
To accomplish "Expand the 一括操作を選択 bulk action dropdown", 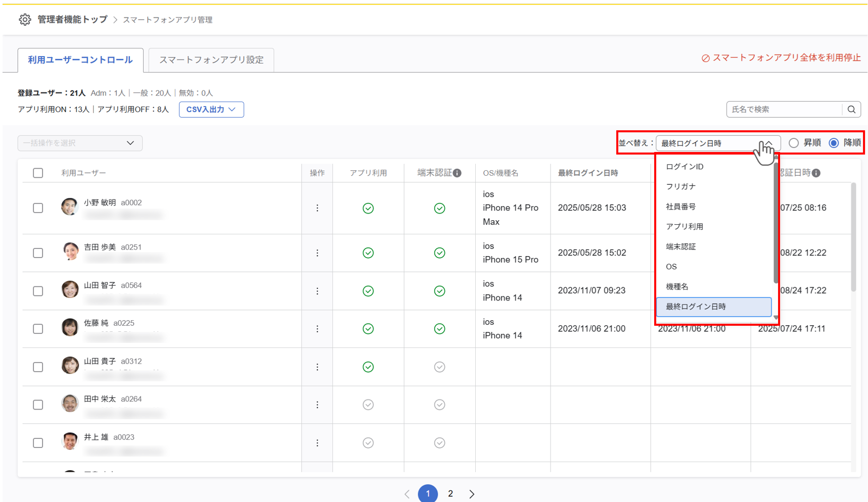I will [x=80, y=143].
